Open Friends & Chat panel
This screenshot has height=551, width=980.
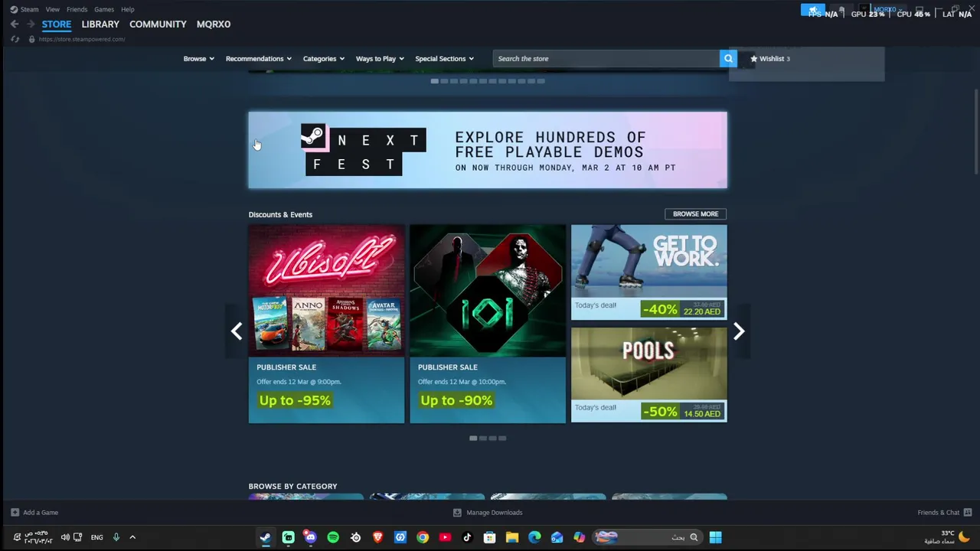pos(944,513)
